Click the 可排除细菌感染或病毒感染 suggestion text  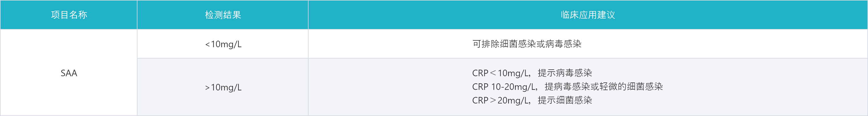pyautogui.click(x=527, y=44)
